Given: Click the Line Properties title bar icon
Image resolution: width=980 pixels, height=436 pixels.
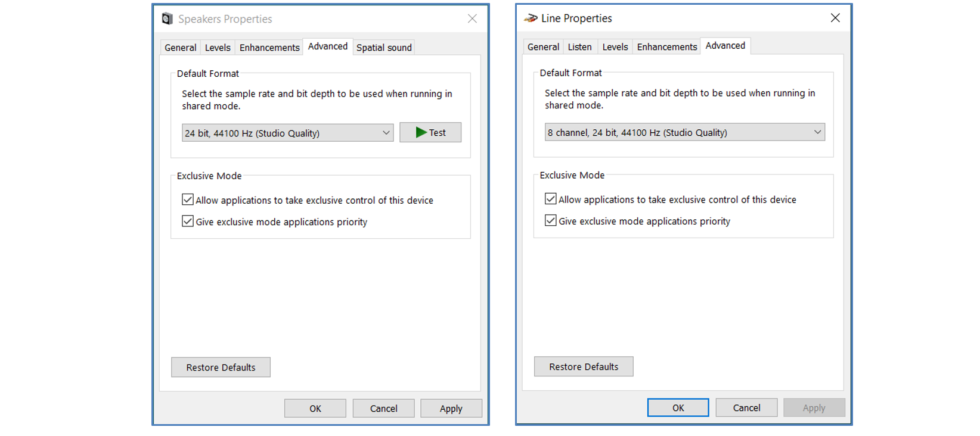Looking at the screenshot, I should click(531, 18).
